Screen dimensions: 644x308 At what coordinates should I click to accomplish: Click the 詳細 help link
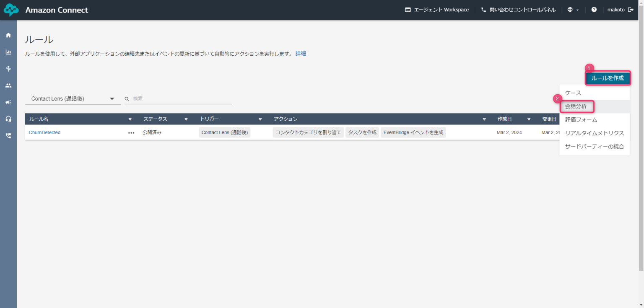click(301, 53)
